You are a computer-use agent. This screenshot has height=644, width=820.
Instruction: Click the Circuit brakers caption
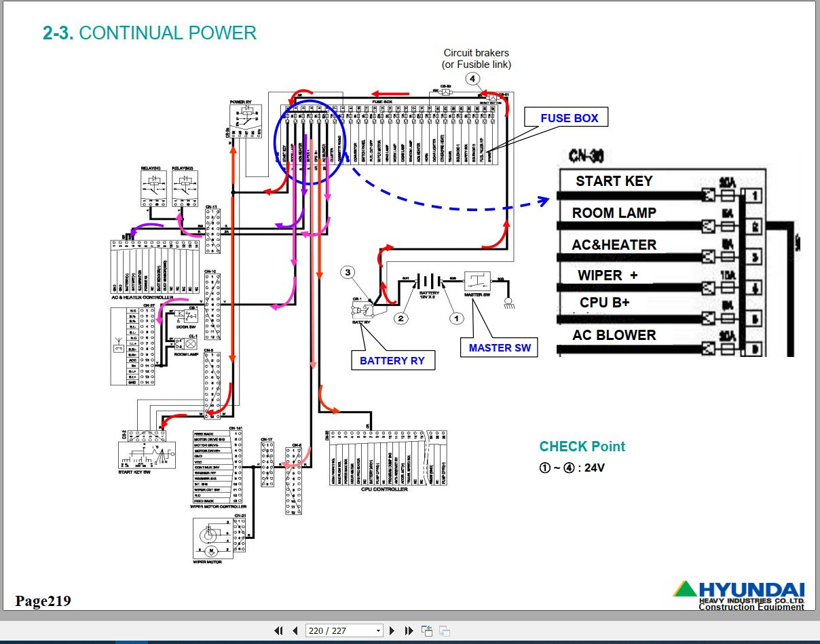tap(476, 58)
